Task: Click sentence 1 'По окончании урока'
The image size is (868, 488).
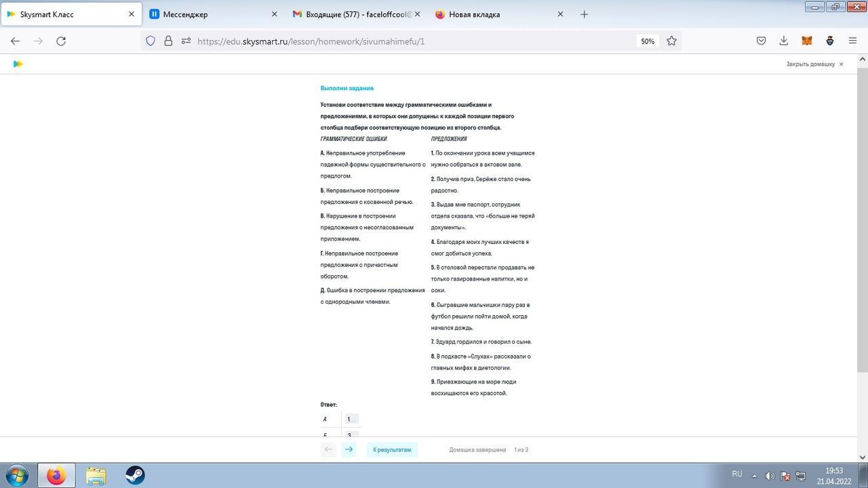Action: click(483, 159)
